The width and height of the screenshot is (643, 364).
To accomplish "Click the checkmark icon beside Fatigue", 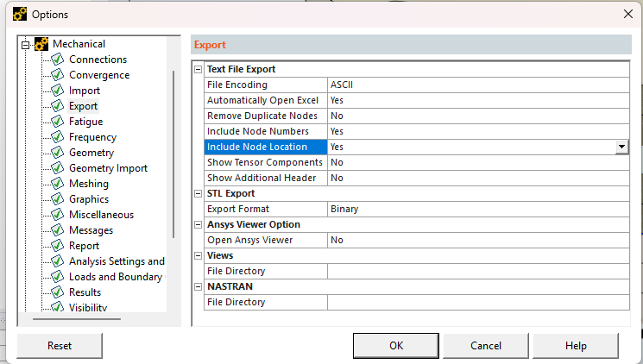I will coord(58,122).
